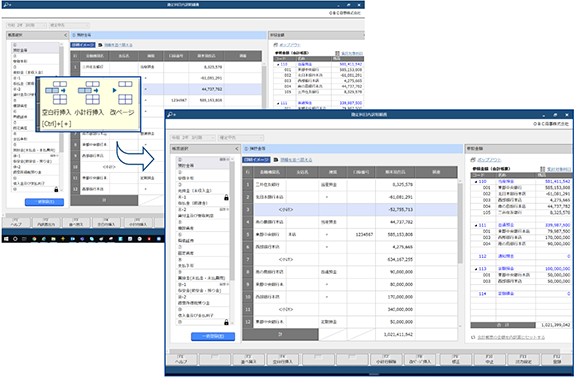Image resolution: width=575 pixels, height=377 pixels.
Task: Open the 確定申告 dropdown in the front window
Action: (241, 138)
